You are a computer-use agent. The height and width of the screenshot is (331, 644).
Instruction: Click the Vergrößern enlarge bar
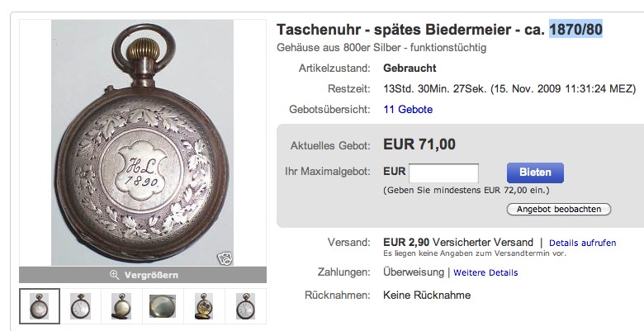pyautogui.click(x=143, y=275)
